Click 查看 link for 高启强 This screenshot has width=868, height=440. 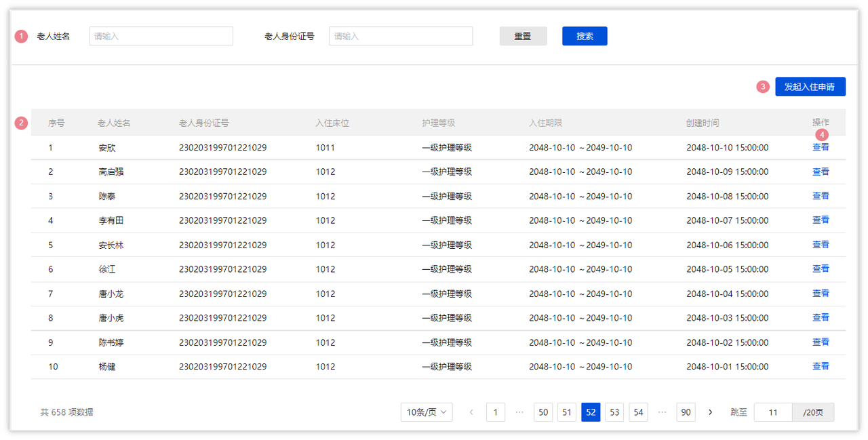[x=821, y=172]
